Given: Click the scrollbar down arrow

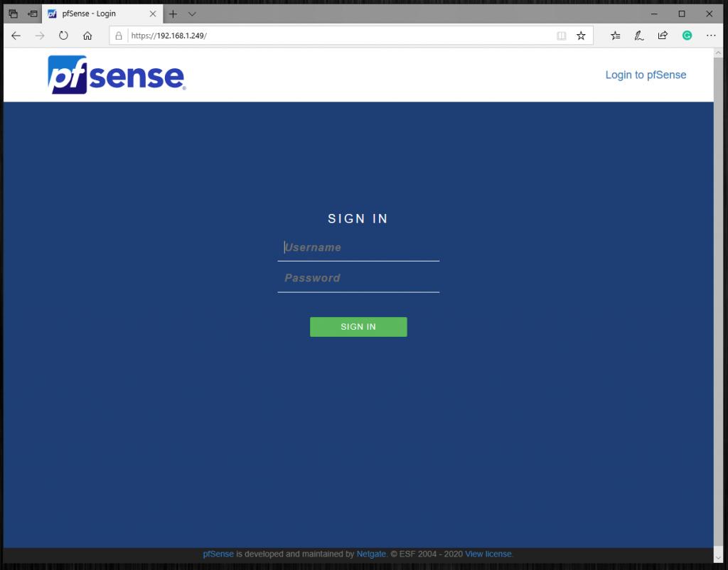Looking at the screenshot, I should coord(718,557).
